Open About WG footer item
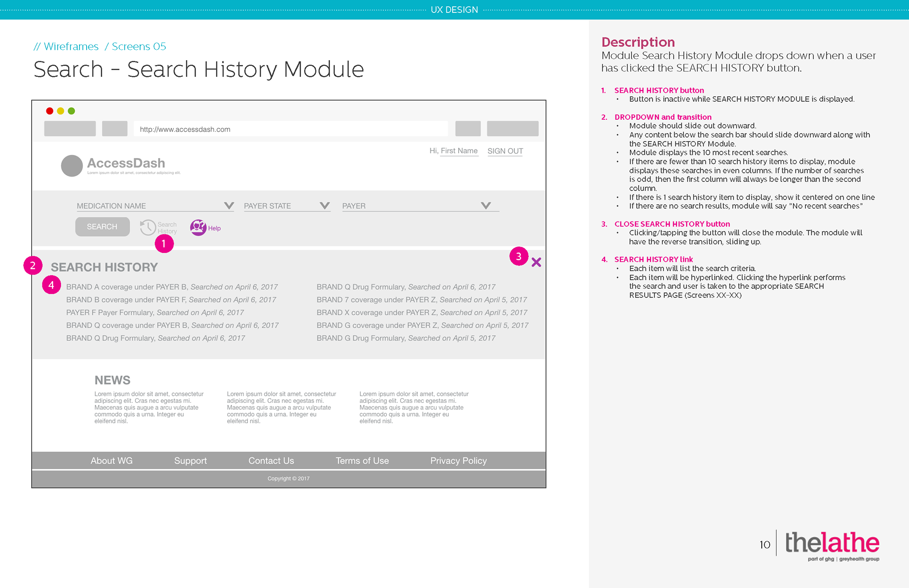Image resolution: width=909 pixels, height=588 pixels. 111,461
